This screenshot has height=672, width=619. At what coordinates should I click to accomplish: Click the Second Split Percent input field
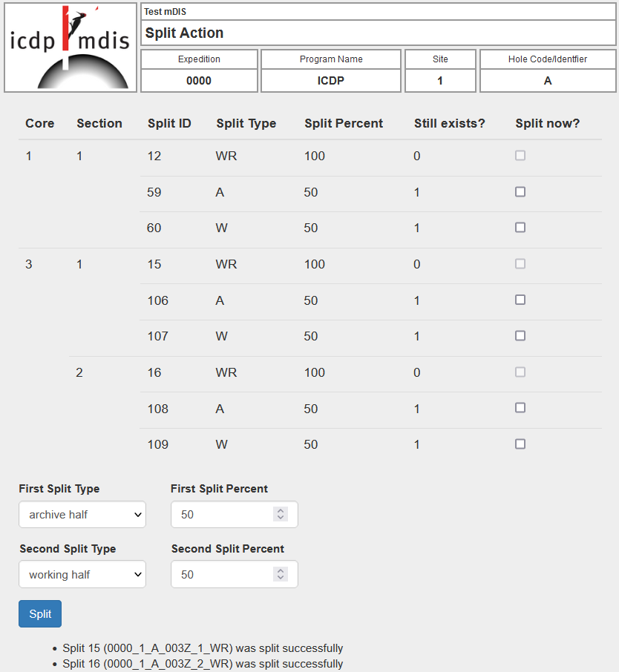click(x=223, y=575)
